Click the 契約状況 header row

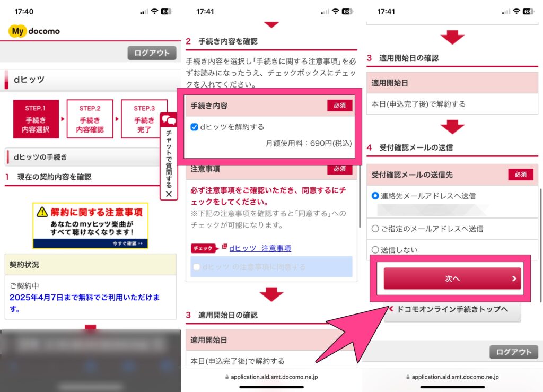[90, 265]
